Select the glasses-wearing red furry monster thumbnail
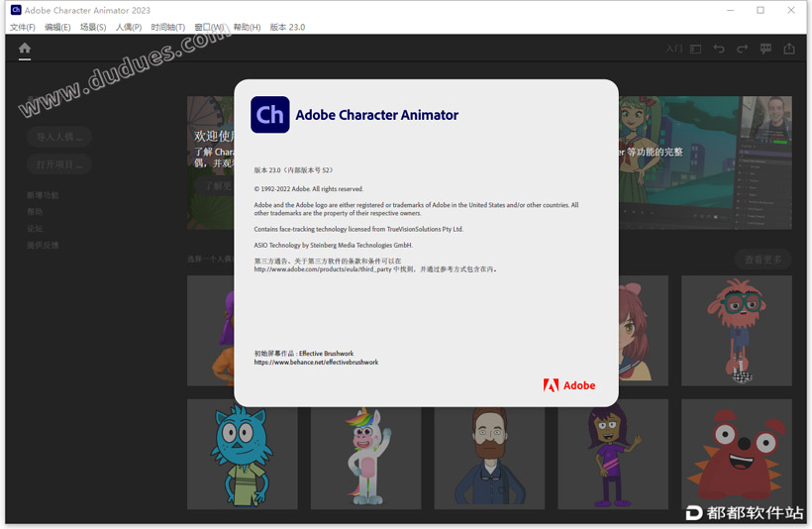The image size is (812, 529). pos(737,331)
